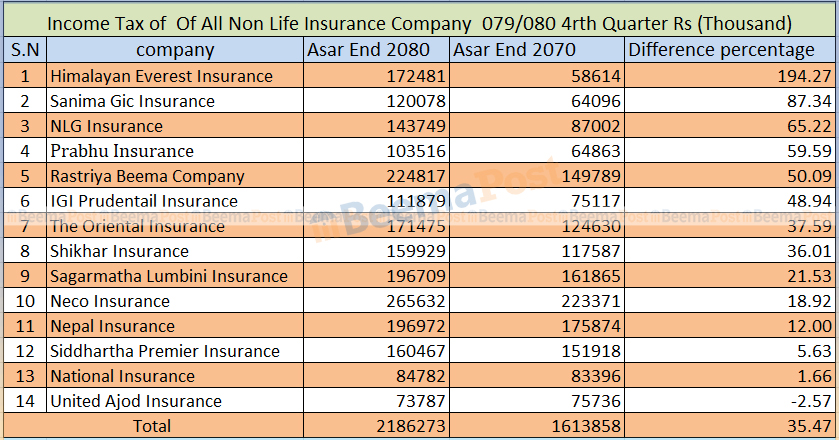Select the 'company' column header
Viewport: 839px width, 440px height.
[x=175, y=50]
